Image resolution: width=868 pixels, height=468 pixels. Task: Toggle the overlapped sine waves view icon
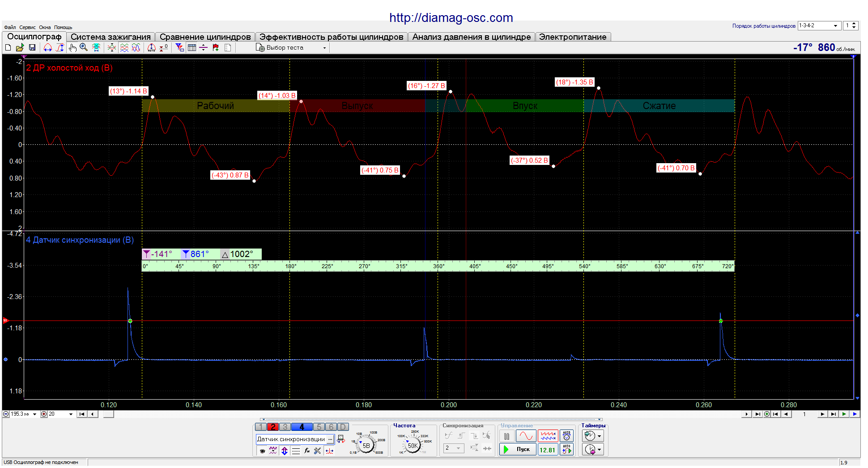[136, 47]
